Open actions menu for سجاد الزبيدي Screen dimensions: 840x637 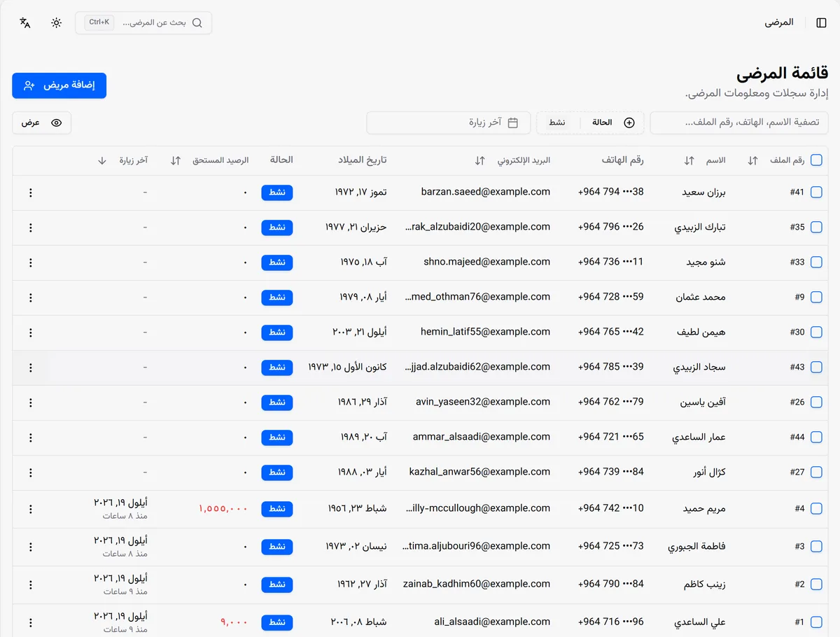click(x=30, y=367)
